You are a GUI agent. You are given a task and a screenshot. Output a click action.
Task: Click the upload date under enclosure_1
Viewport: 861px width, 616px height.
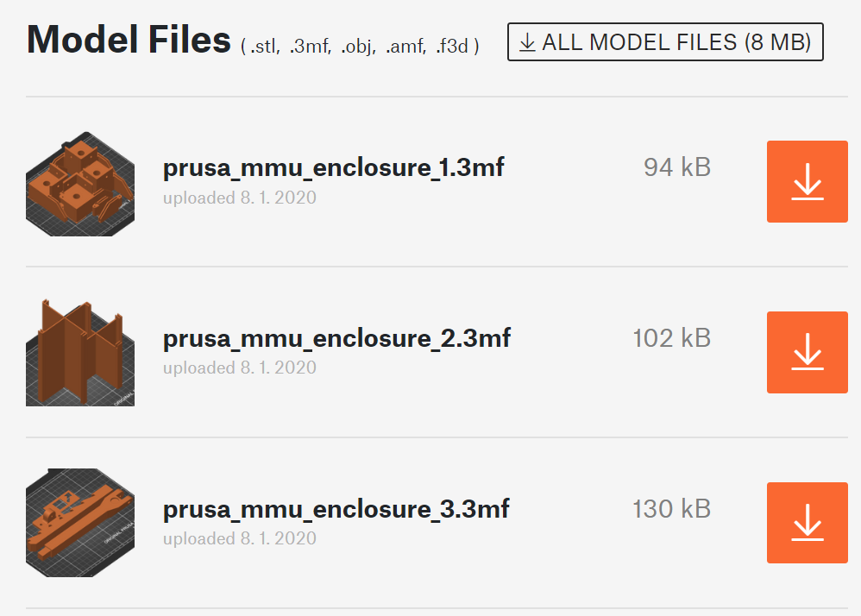coord(240,198)
